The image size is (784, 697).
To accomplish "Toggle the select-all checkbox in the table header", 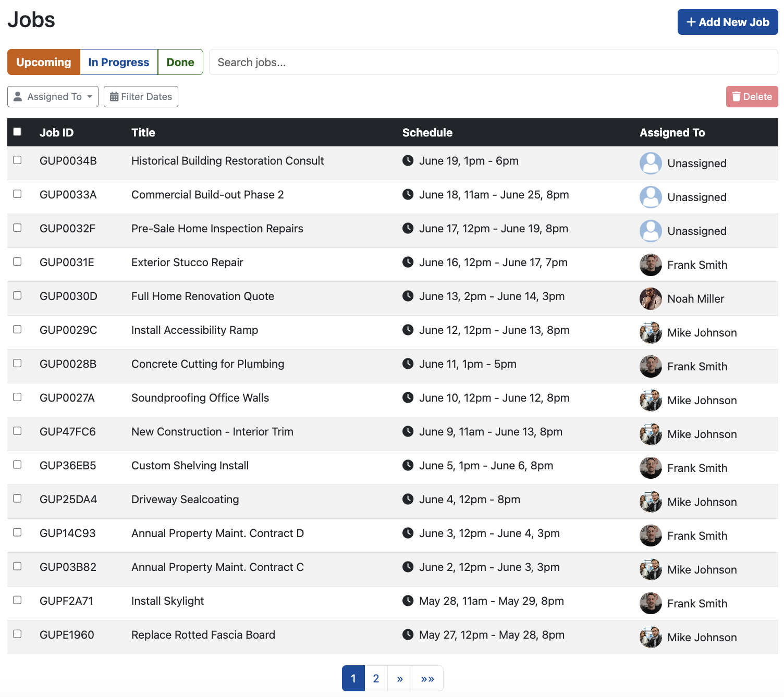I will [17, 132].
